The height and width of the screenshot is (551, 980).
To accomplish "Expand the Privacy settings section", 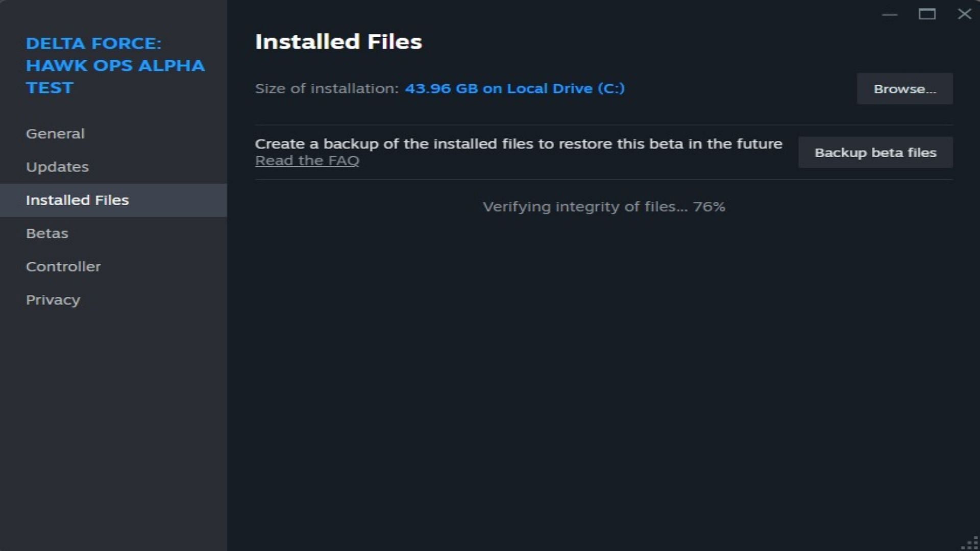I will [53, 298].
